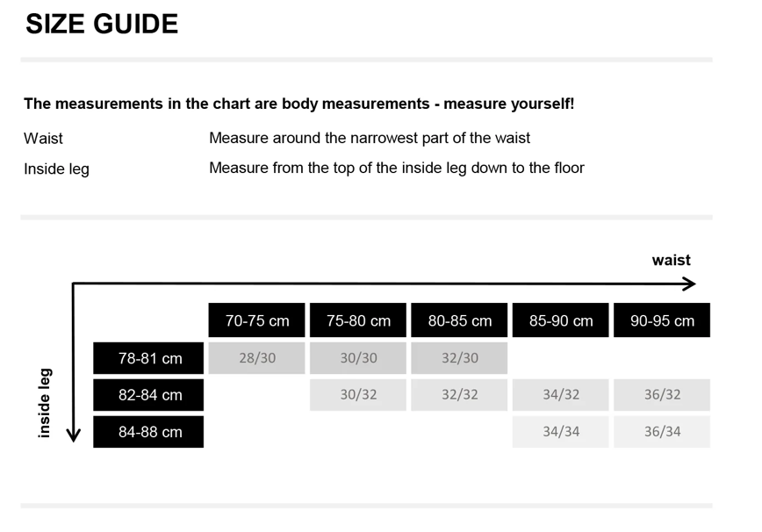This screenshot has height=532, width=762.
Task: Pick size 34/34 in the chart
Action: (x=560, y=432)
